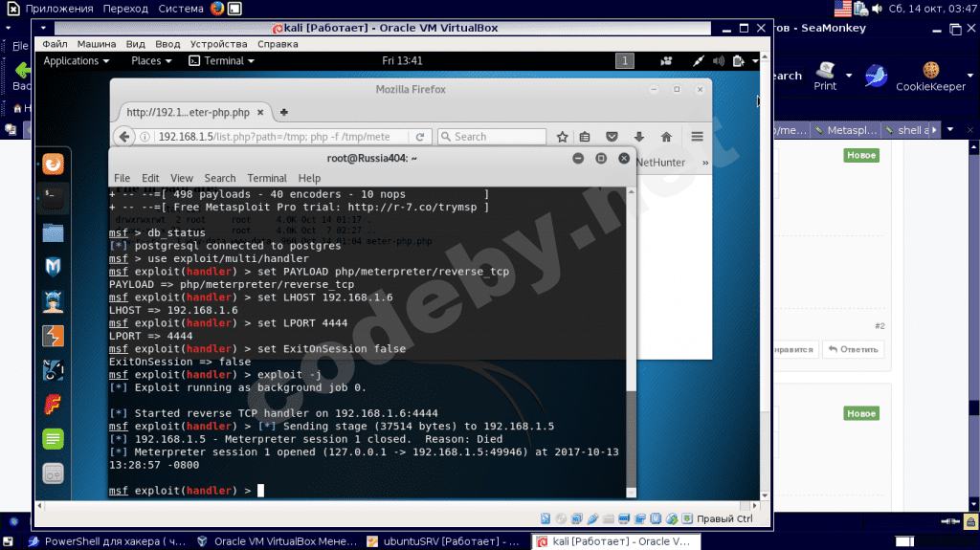
Task: Open Firefox from the Kali dock
Action: (x=54, y=165)
